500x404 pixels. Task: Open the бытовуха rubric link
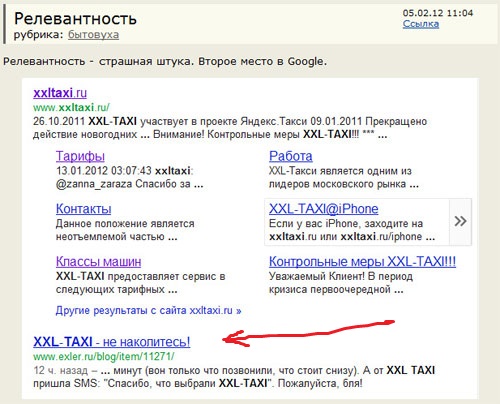(93, 35)
